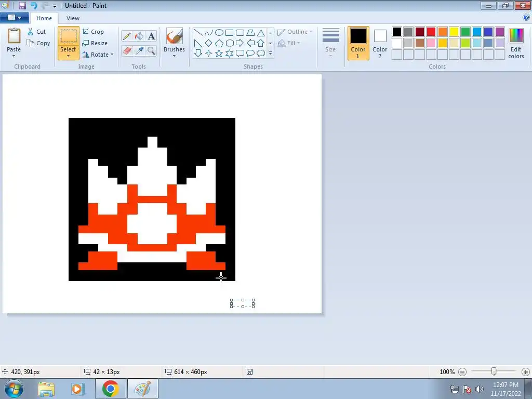
Task: Choose the Diamond shape
Action: (x=209, y=43)
